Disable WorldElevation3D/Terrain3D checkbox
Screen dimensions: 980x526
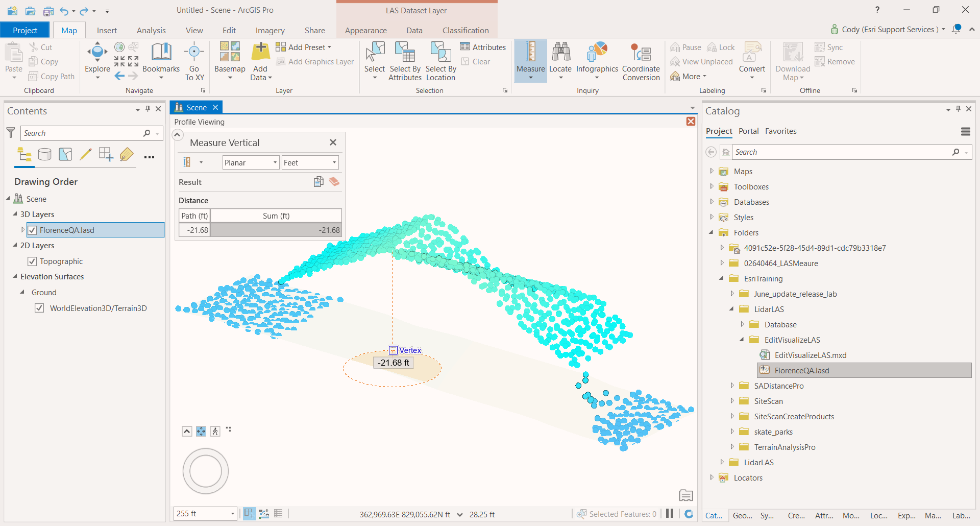[x=39, y=308]
